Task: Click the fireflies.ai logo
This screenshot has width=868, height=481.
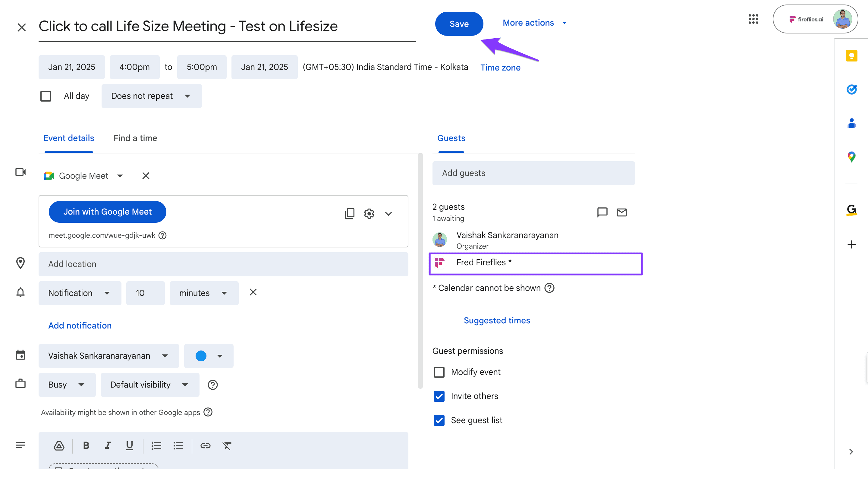Action: tap(806, 20)
